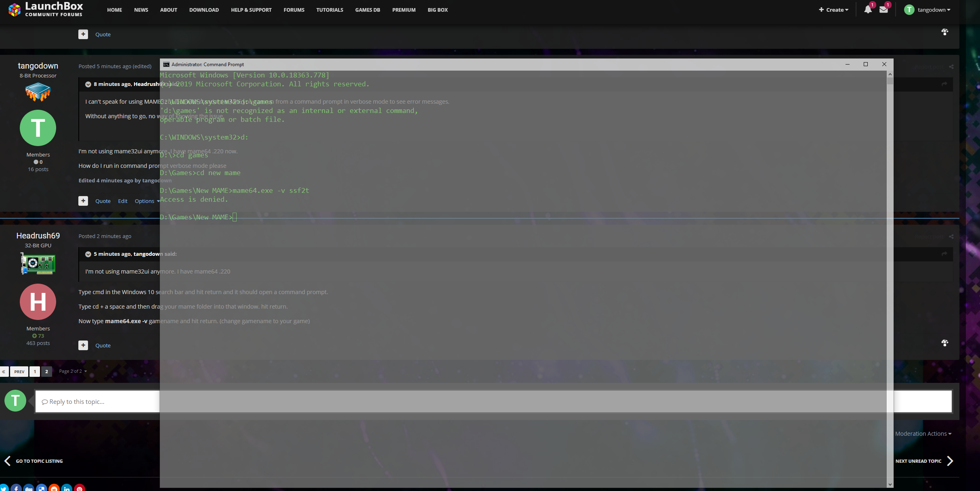
Task: Open the Moderation Actions dropdown
Action: (x=923, y=434)
